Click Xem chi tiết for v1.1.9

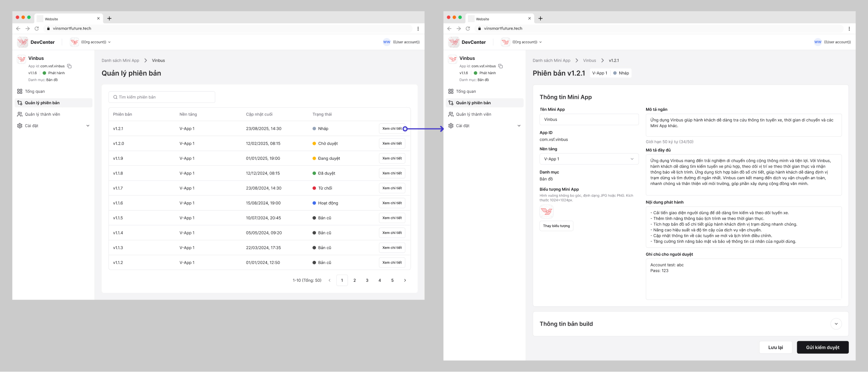392,158
